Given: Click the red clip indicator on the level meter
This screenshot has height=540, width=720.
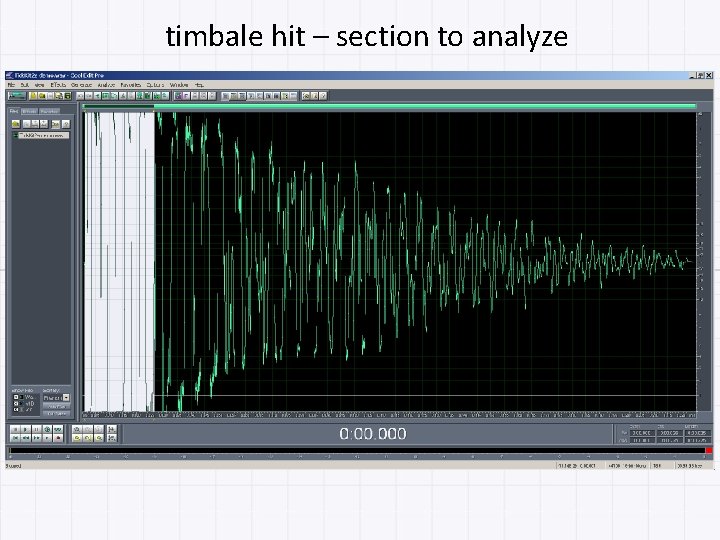Looking at the screenshot, I should (709, 451).
